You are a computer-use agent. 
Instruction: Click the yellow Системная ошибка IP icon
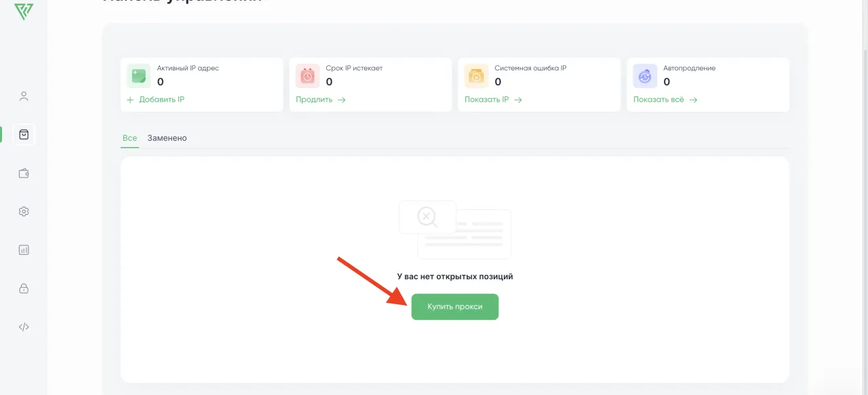coord(476,76)
